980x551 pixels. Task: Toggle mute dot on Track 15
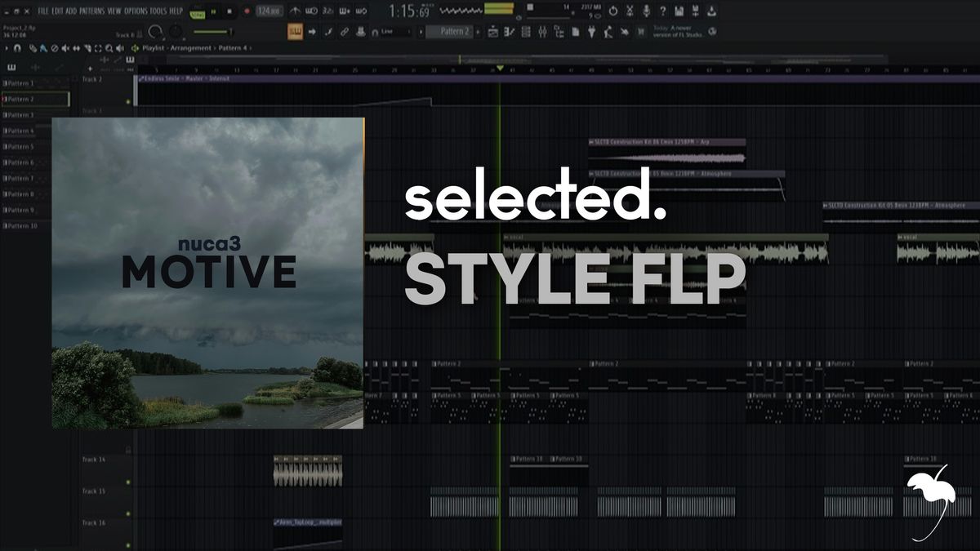click(128, 513)
